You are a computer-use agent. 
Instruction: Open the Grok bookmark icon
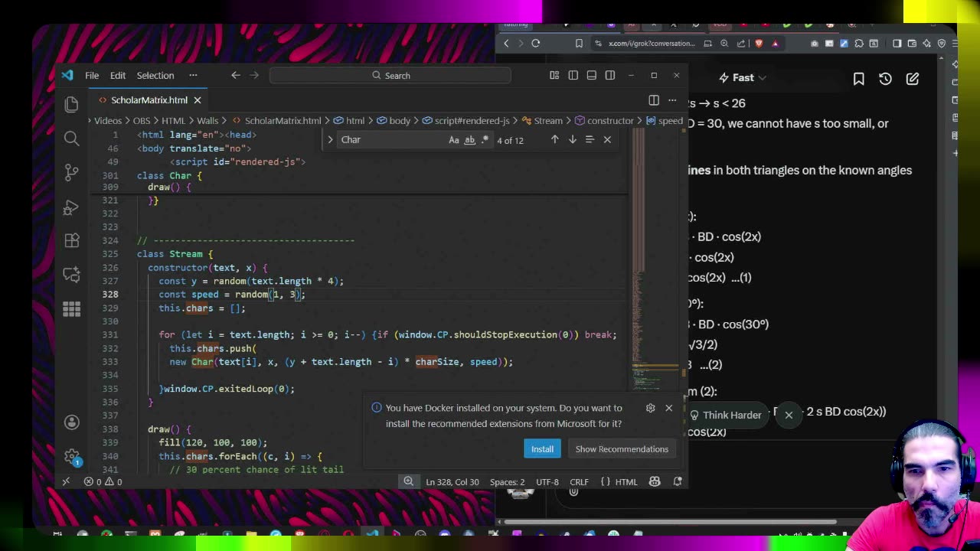pos(858,78)
